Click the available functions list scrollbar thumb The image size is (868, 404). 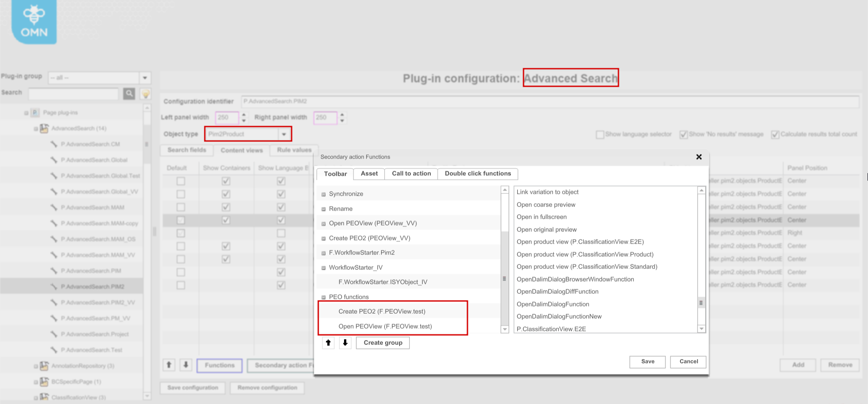pyautogui.click(x=701, y=303)
